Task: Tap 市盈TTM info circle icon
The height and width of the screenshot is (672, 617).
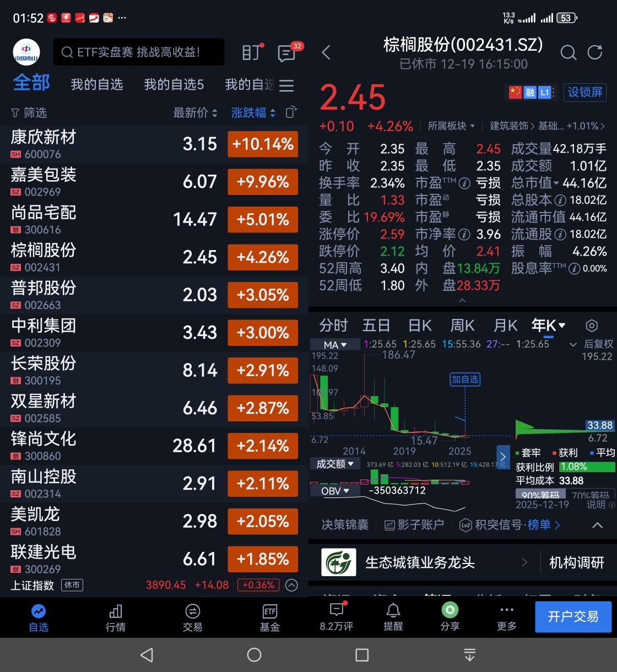Action: [464, 183]
